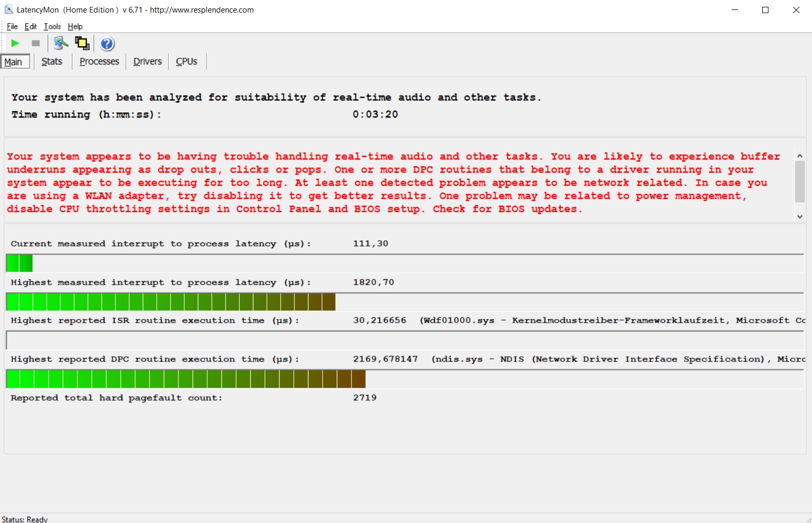Click the LatencyMon title bar app icon

[9, 9]
